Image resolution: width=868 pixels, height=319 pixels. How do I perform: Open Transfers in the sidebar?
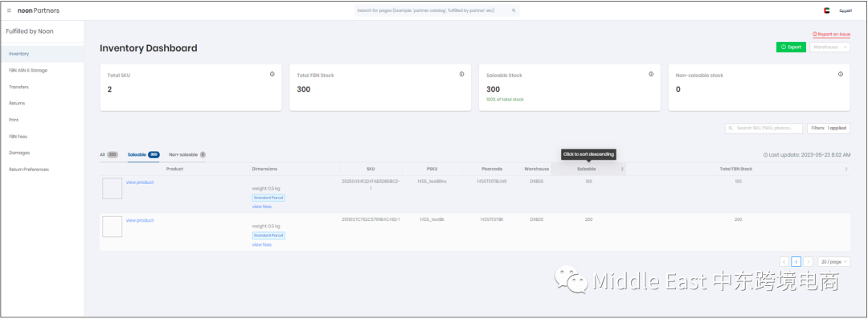18,87
